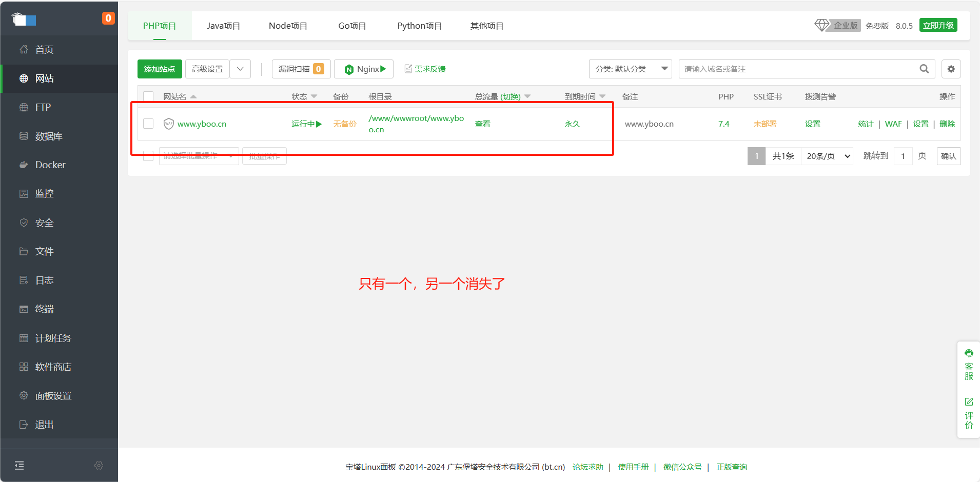
Task: Click the 漏洞扫描 button
Action: pyautogui.click(x=301, y=69)
